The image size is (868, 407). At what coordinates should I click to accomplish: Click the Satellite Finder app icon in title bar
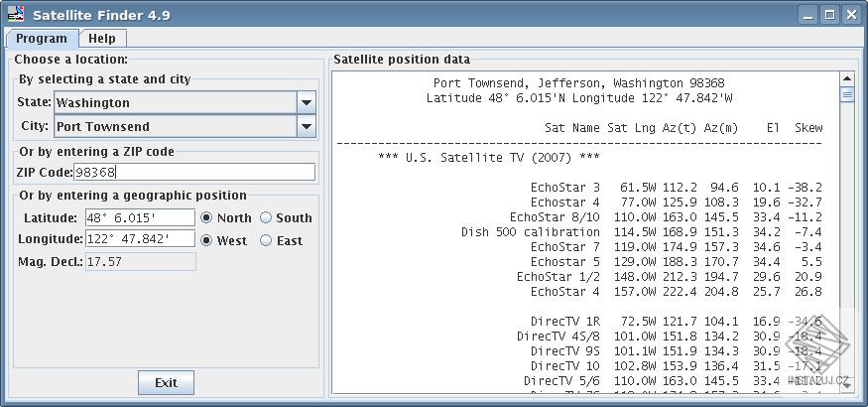pos(16,14)
